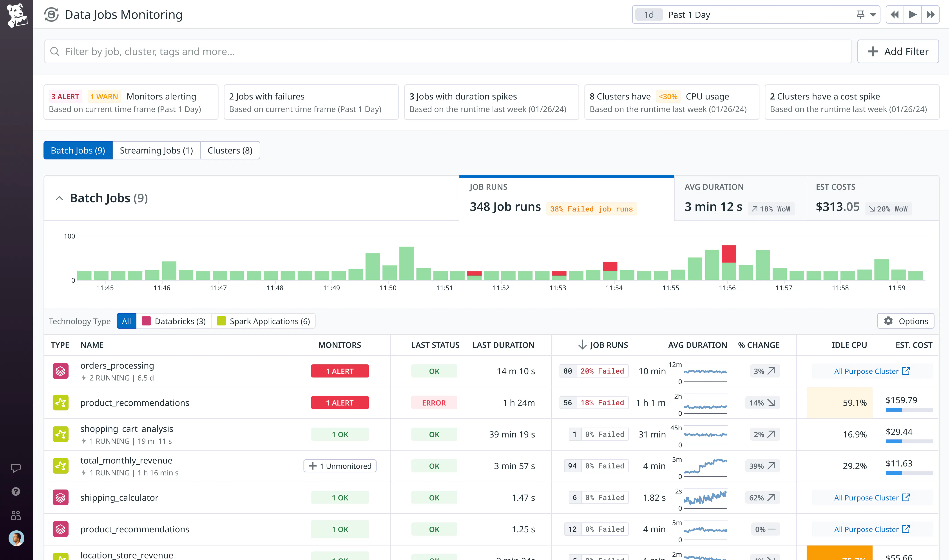Screen dimensions: 949x560
Task: Open the help question mark icon
Action: pos(16,491)
